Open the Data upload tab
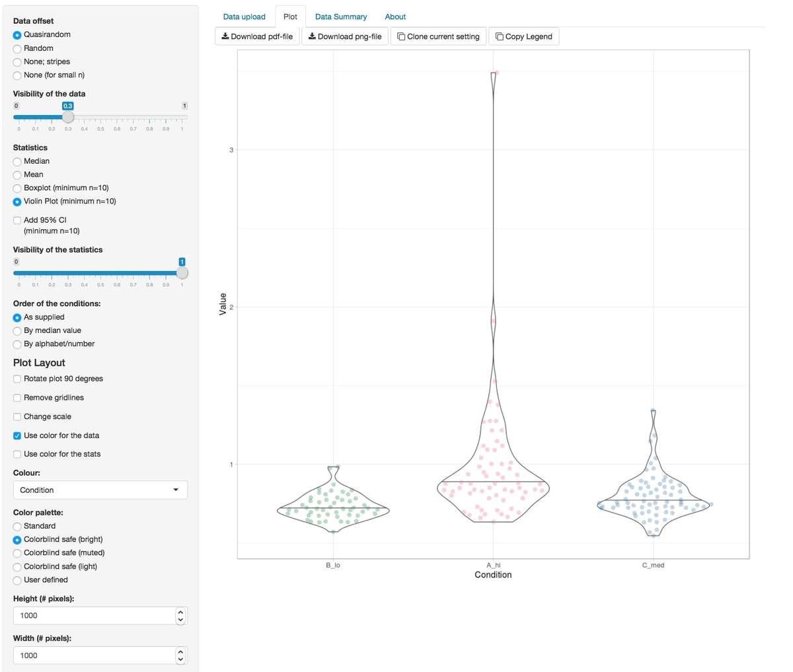Screen dimensions: 793x672 244,17
